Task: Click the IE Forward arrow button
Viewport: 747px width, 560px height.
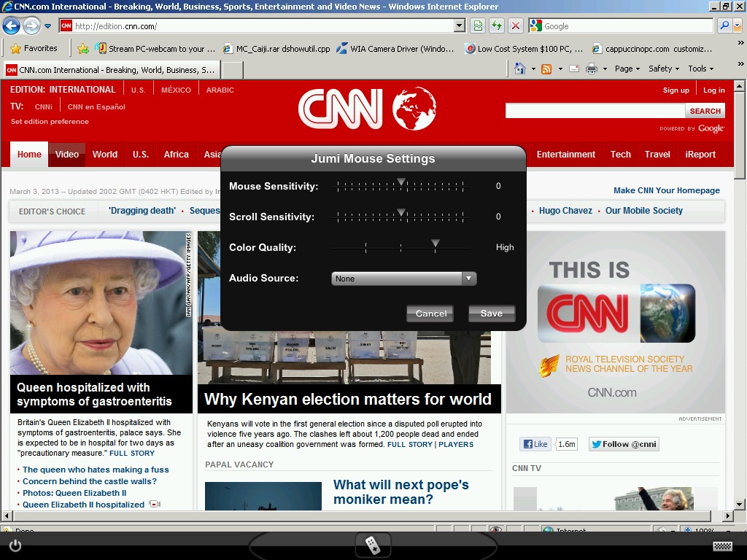Action: tap(32, 26)
